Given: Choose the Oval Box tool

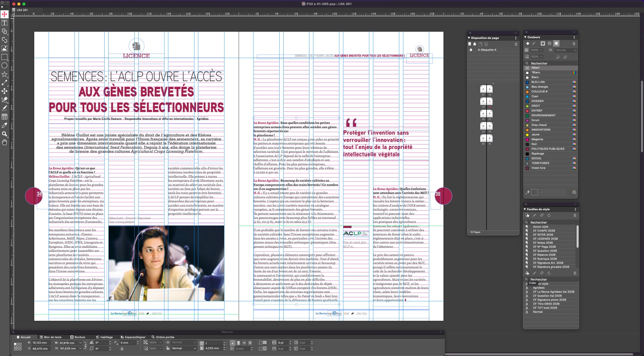Looking at the screenshot, I should click(x=4, y=66).
